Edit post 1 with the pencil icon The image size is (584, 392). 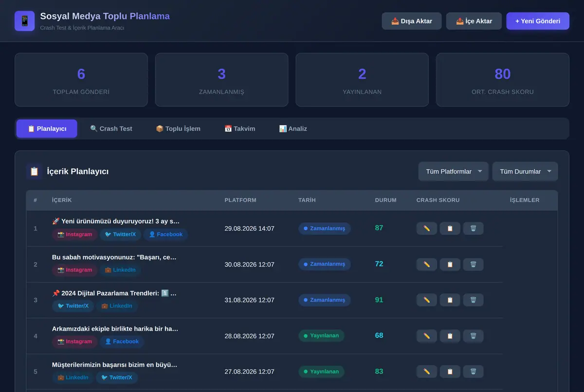(x=427, y=228)
